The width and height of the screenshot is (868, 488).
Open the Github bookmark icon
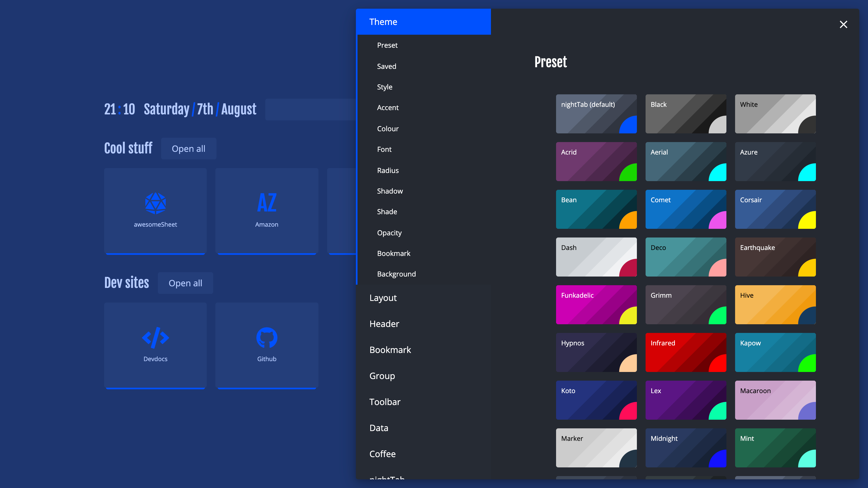tap(267, 338)
